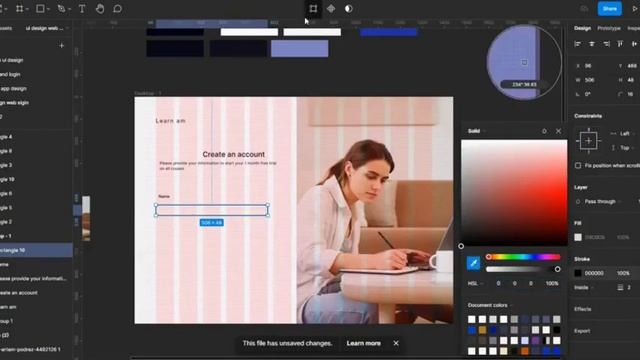Screen dimensions: 640x360
Task: Click the hue slider
Action: click(x=523, y=257)
